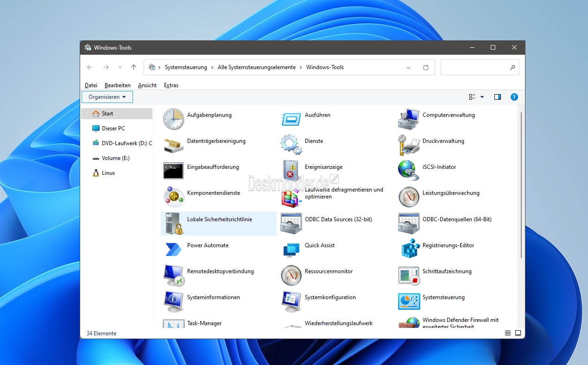Viewport: 588px width, 365px height.
Task: Open the Systemsteuerung icon
Action: point(409,301)
